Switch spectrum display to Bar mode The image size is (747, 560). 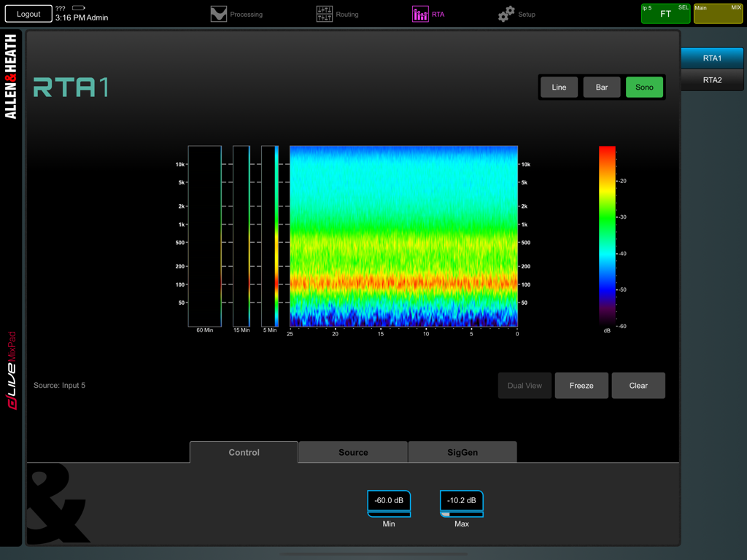[601, 87]
